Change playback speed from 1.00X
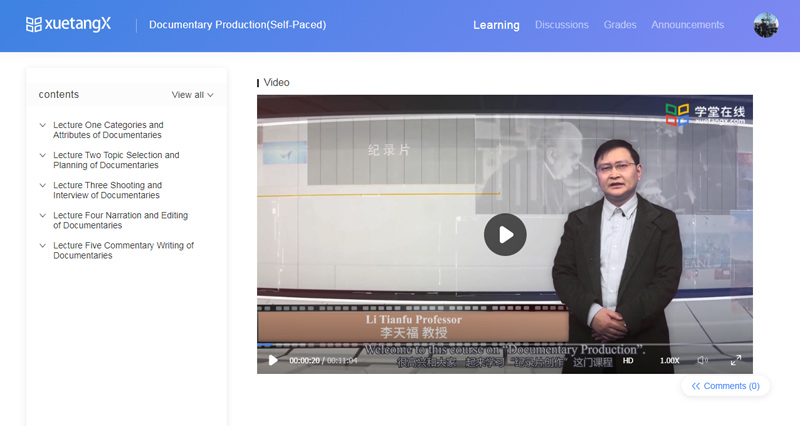Viewport: 800px width, 426px height. [x=669, y=360]
